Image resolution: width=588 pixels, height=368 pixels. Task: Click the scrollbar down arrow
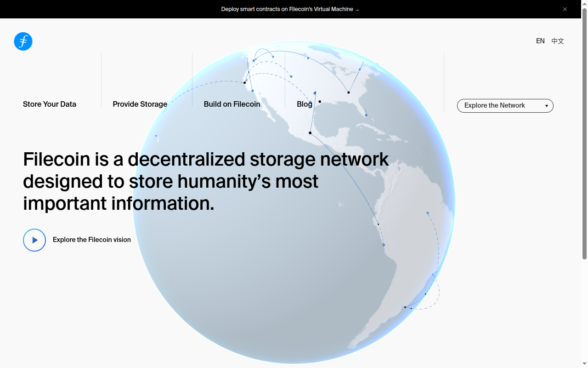pos(584,364)
